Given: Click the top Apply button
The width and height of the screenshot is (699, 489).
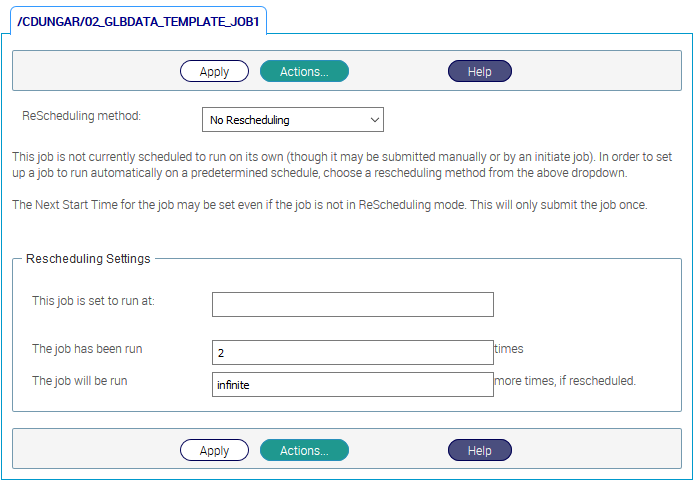Looking at the screenshot, I should coord(214,71).
